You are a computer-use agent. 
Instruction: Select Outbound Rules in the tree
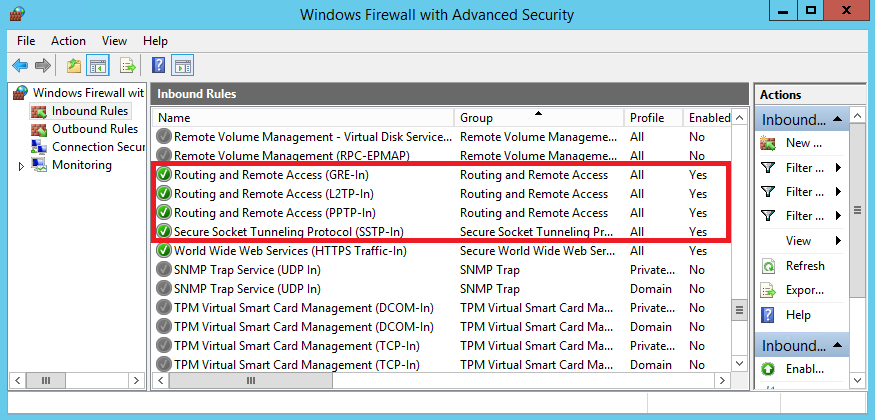pos(94,129)
